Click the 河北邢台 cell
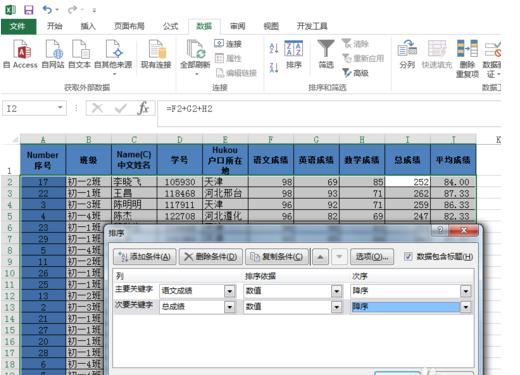Viewport: 520px width, 375px height. pyautogui.click(x=225, y=193)
